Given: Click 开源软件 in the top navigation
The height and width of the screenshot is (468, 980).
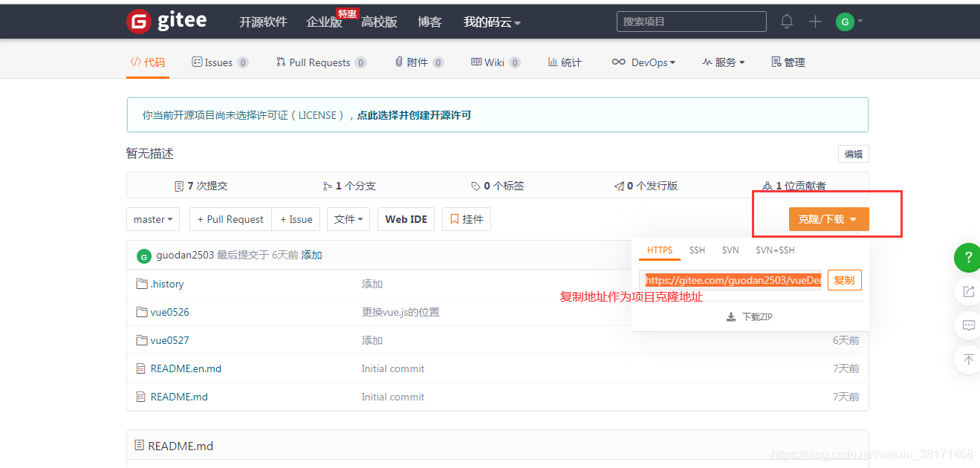Looking at the screenshot, I should [x=263, y=22].
